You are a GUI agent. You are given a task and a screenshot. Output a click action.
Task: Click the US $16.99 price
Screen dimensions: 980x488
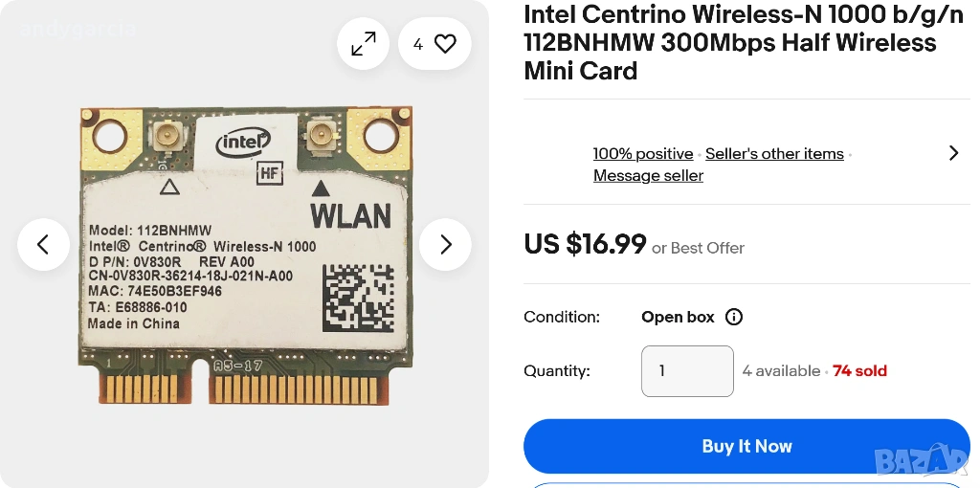click(x=585, y=245)
